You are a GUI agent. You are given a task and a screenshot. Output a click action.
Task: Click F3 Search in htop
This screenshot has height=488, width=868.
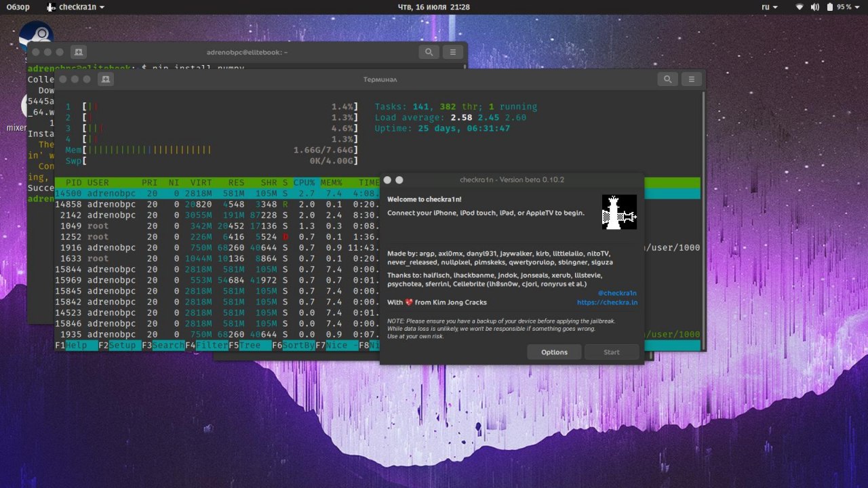coord(163,345)
